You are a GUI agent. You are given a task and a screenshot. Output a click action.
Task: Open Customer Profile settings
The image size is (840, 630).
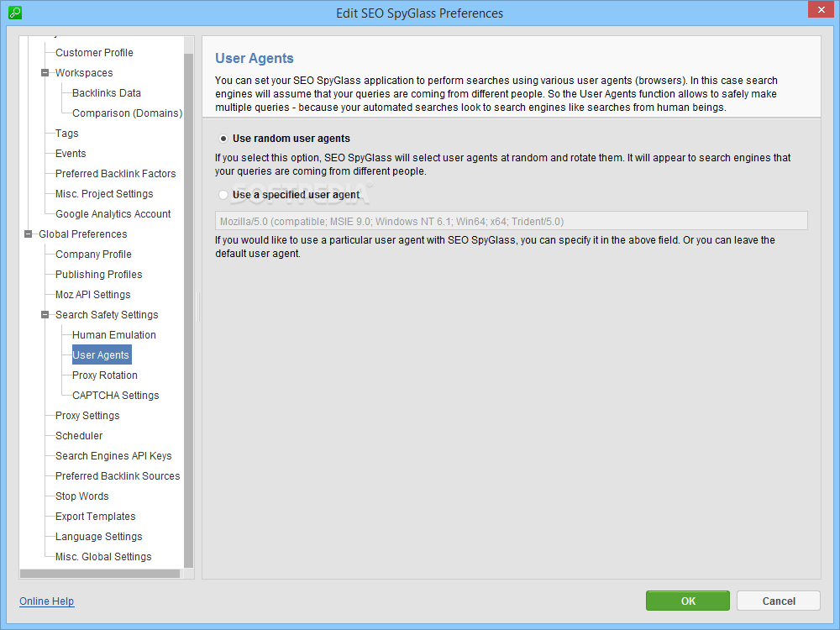tap(94, 52)
